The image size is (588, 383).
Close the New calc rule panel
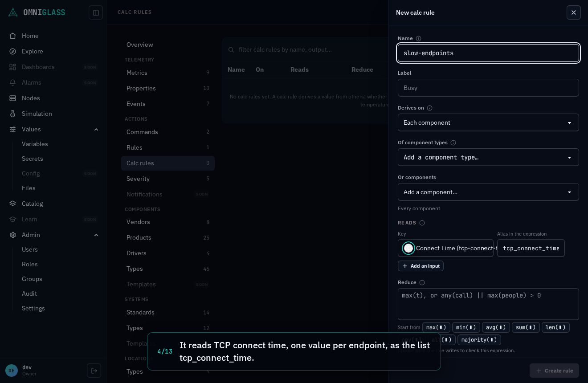pos(574,12)
